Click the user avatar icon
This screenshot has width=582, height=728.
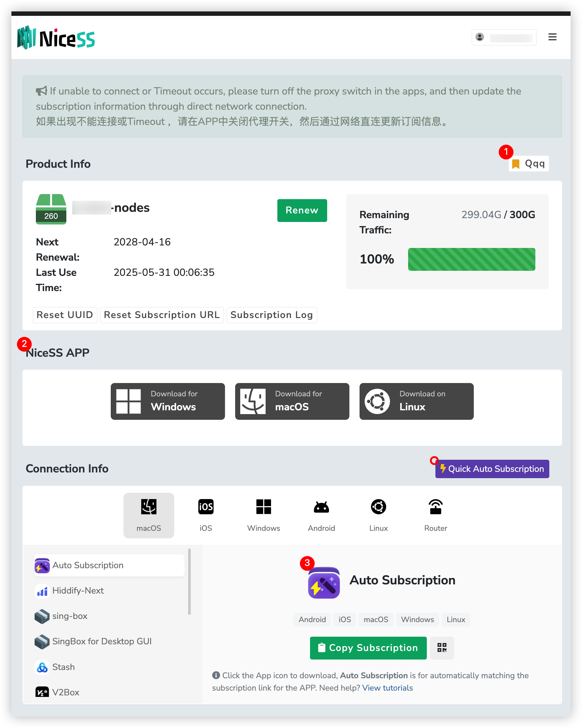[x=479, y=37]
